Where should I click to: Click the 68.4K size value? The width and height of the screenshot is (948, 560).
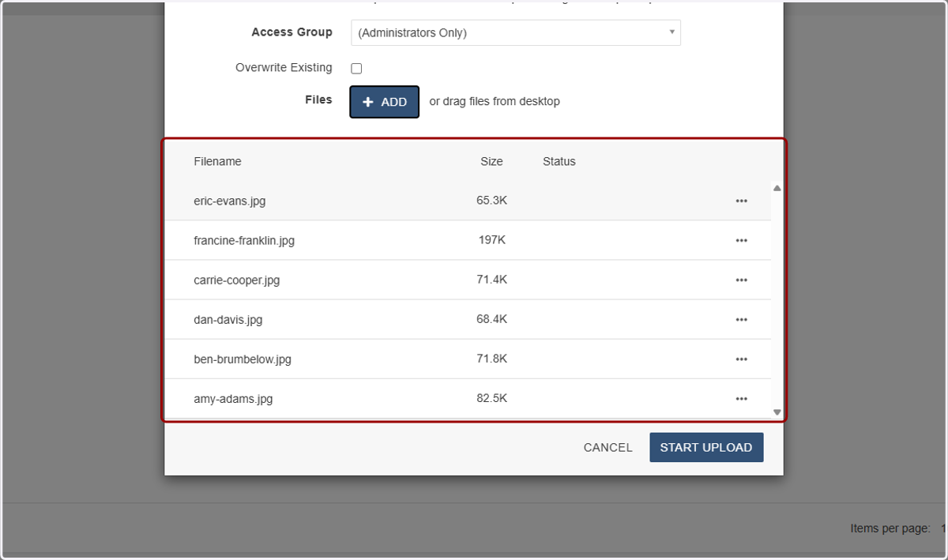[491, 319]
